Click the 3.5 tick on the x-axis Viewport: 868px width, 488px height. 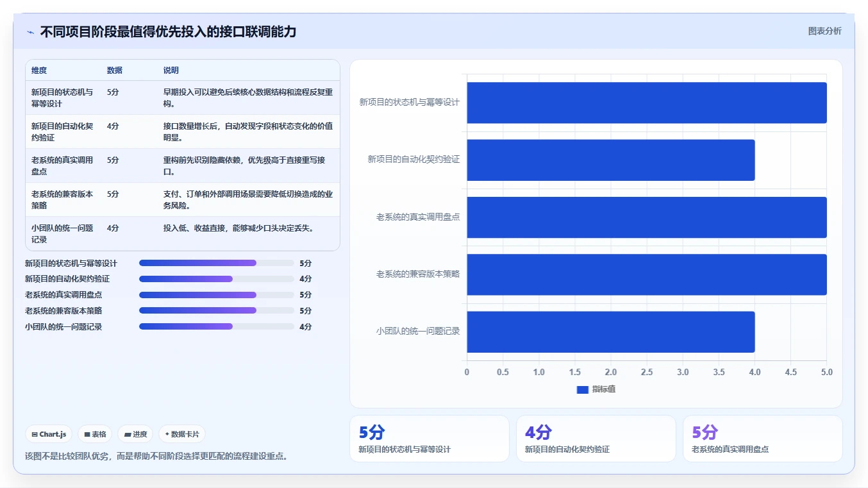point(719,372)
